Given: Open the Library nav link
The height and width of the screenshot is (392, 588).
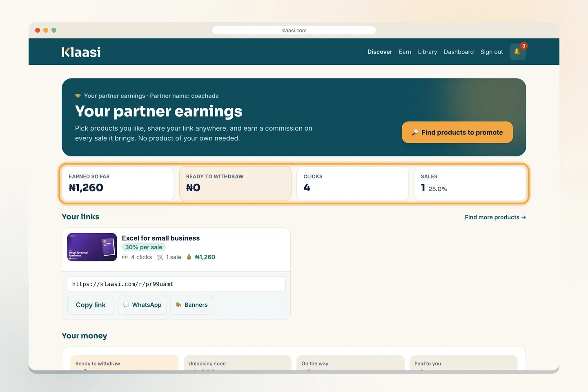Looking at the screenshot, I should 428,52.
